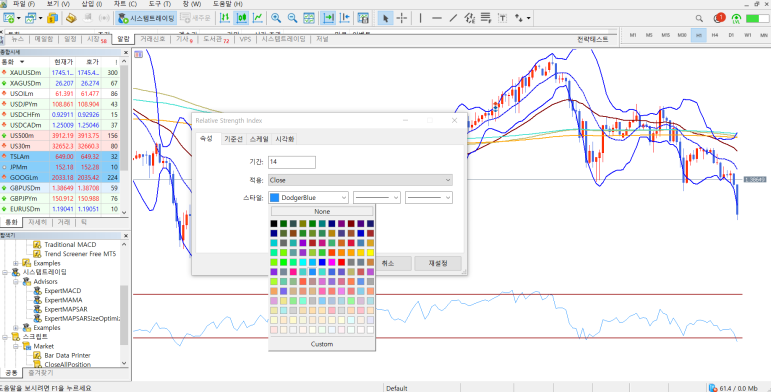Toggle chart auto scroll
The height and width of the screenshot is (392, 773).
point(328,18)
